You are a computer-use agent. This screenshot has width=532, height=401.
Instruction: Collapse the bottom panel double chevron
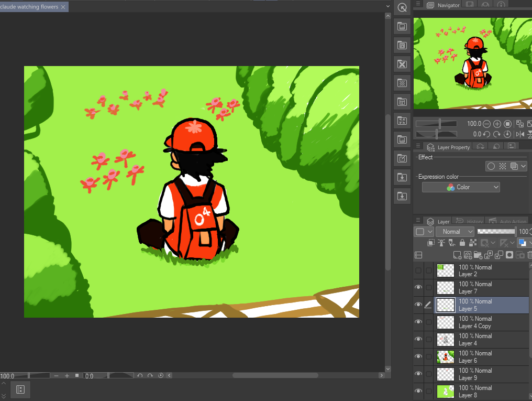[3, 396]
